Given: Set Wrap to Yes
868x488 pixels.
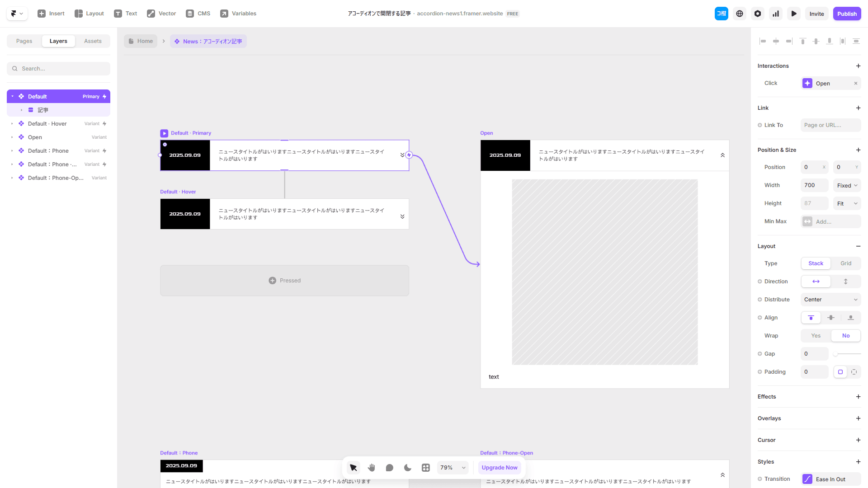Looking at the screenshot, I should pyautogui.click(x=816, y=336).
